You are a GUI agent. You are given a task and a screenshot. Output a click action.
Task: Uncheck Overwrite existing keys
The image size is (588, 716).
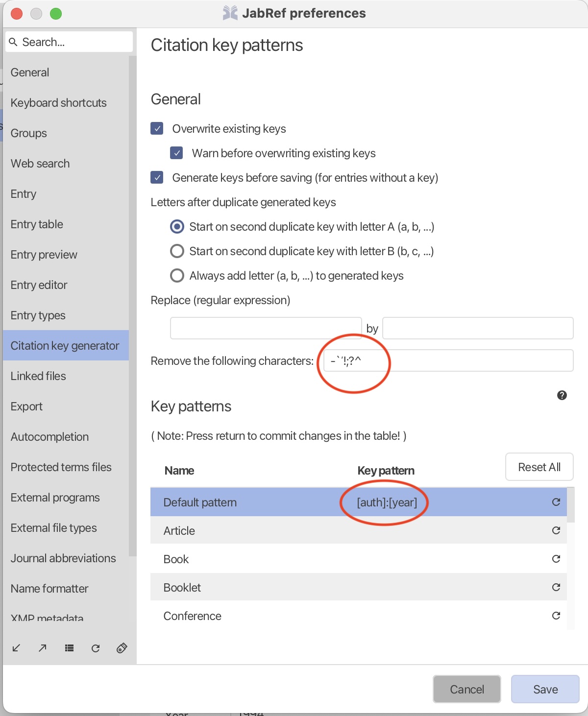tap(157, 129)
